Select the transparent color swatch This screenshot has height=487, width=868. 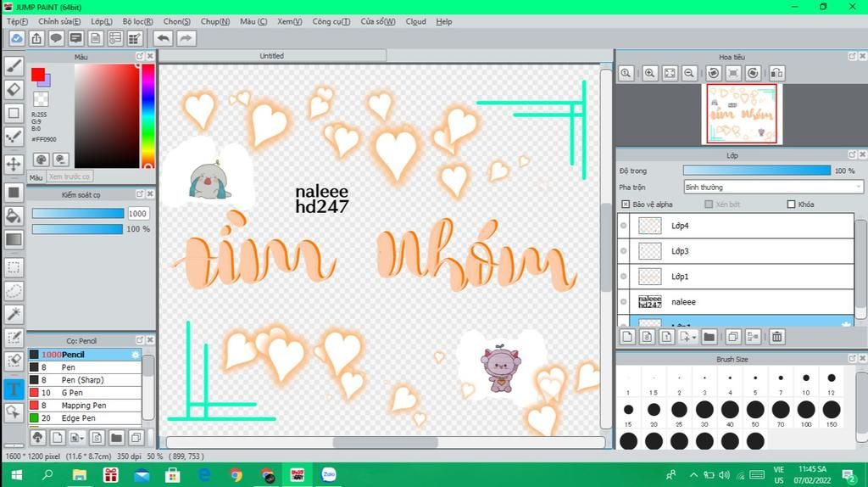pos(41,99)
